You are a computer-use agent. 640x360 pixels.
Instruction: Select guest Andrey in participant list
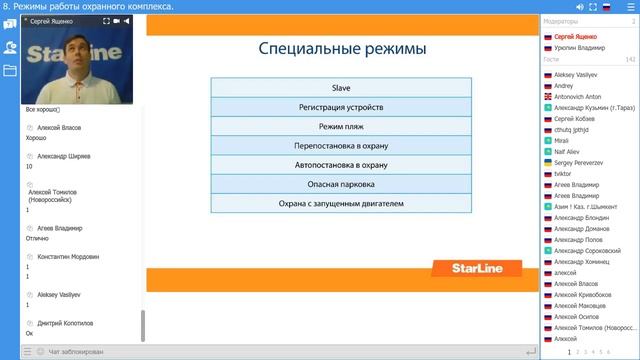click(x=563, y=86)
